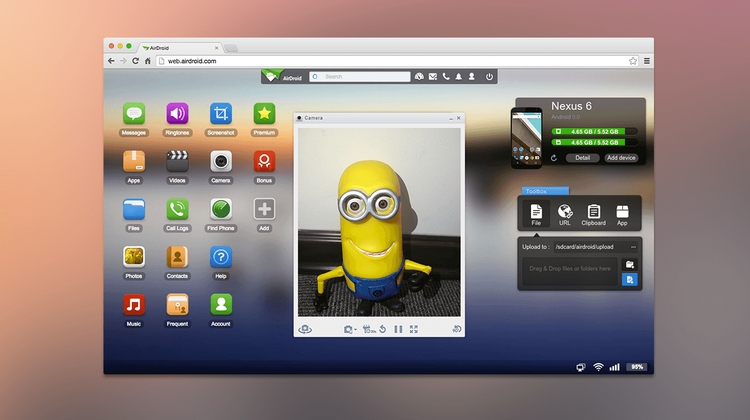The height and width of the screenshot is (420, 750).
Task: Select the File tab in Toolbox
Action: click(x=536, y=214)
